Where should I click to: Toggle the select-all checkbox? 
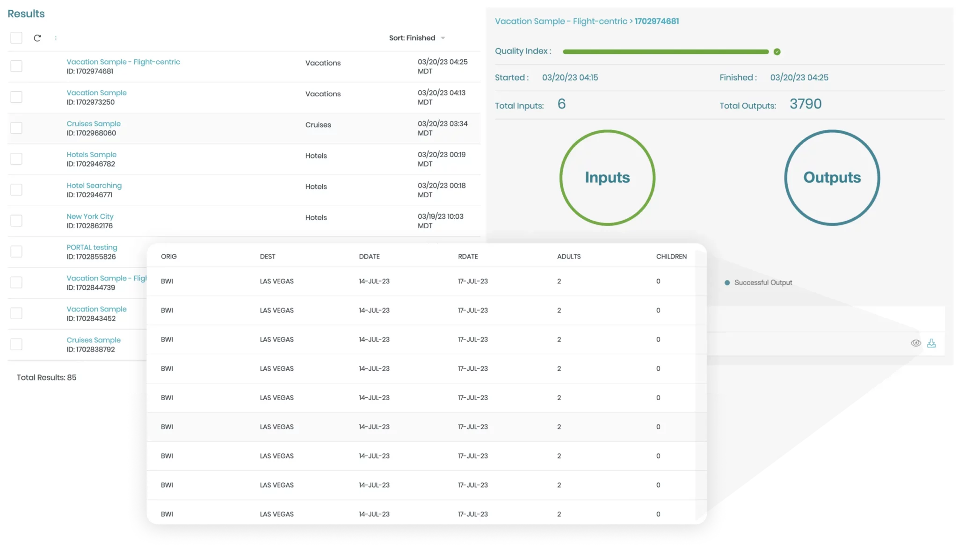click(x=16, y=38)
